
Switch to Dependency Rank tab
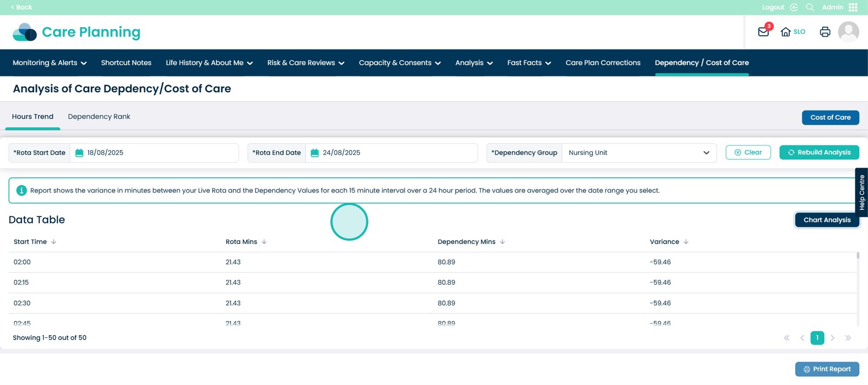(99, 117)
